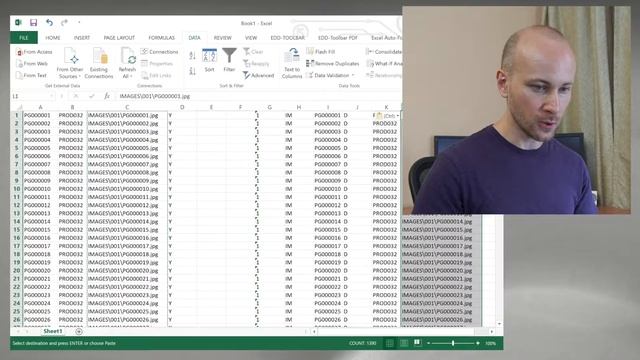Image resolution: width=640 pixels, height=360 pixels.
Task: Click Text to Columns
Action: 292,63
